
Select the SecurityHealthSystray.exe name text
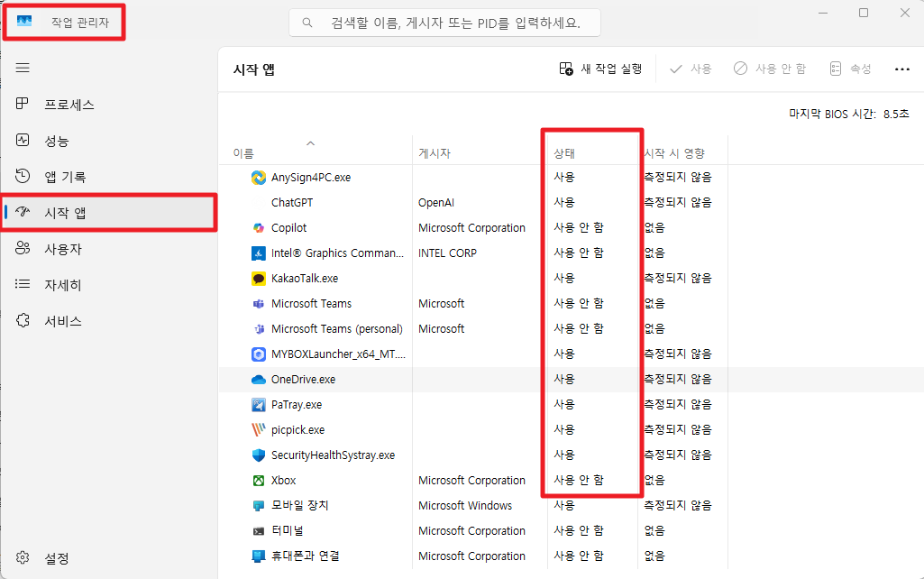coord(333,455)
